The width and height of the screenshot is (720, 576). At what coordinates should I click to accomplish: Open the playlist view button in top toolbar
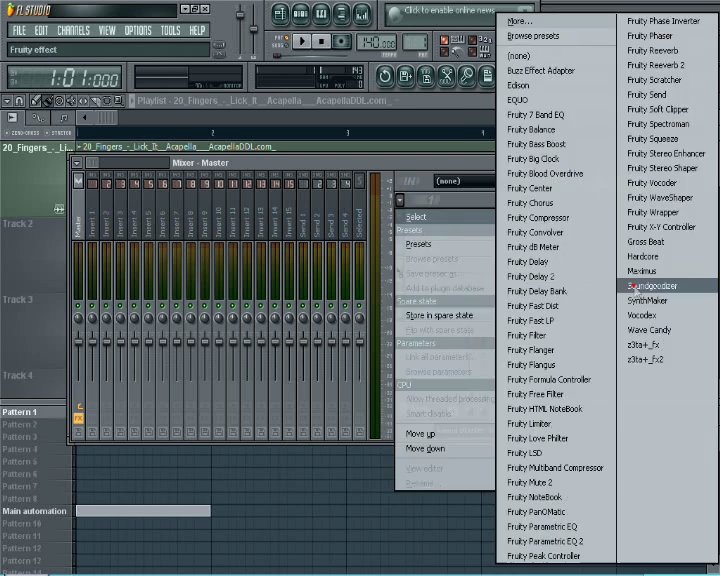(x=280, y=14)
